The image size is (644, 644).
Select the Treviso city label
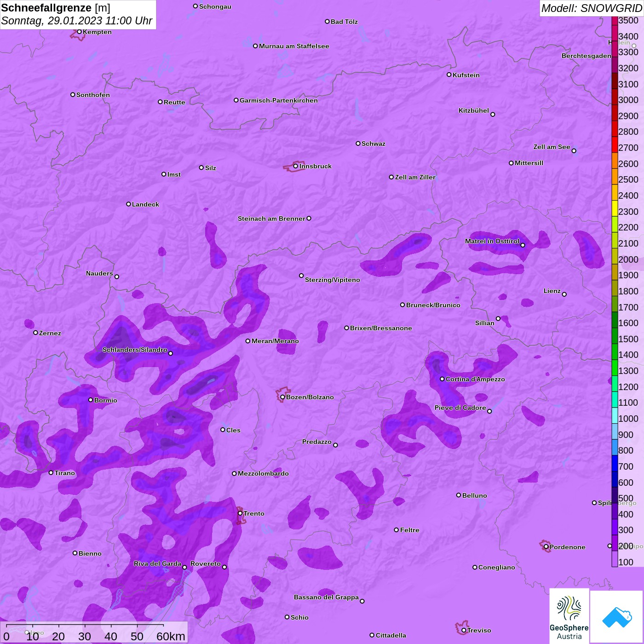(x=479, y=630)
